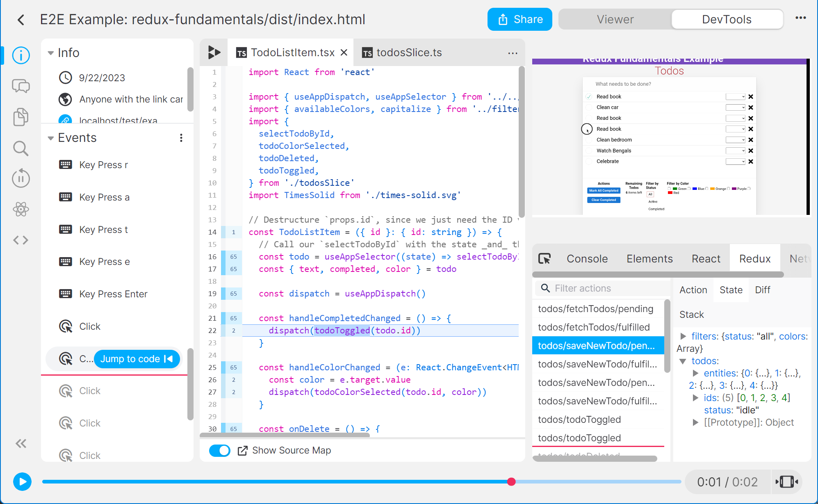
Task: Switch to the State tab in Redux panel
Action: [731, 290]
